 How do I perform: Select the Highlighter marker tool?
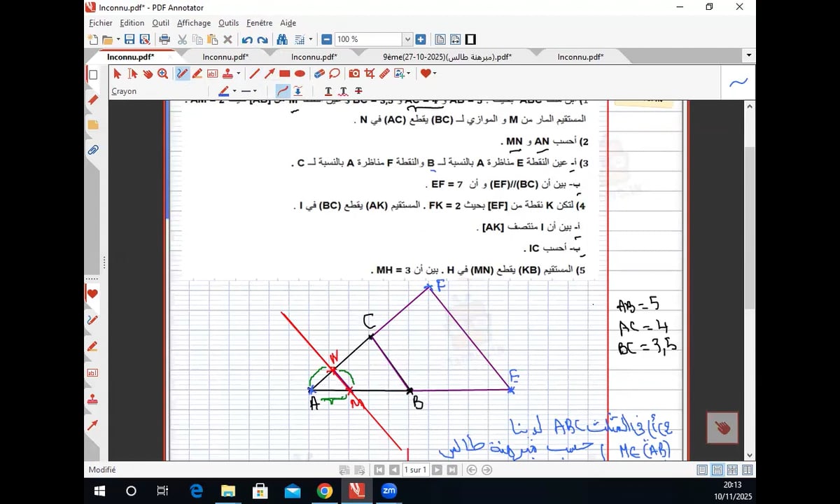click(x=197, y=73)
